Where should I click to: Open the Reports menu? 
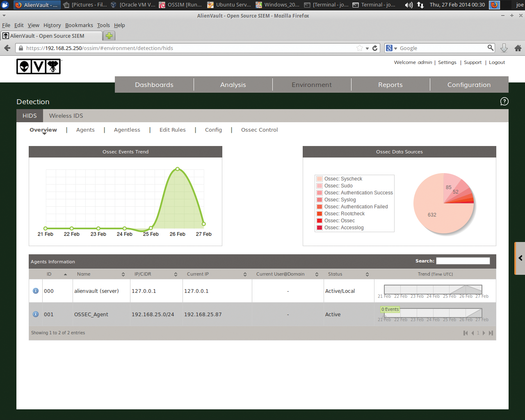pyautogui.click(x=390, y=84)
